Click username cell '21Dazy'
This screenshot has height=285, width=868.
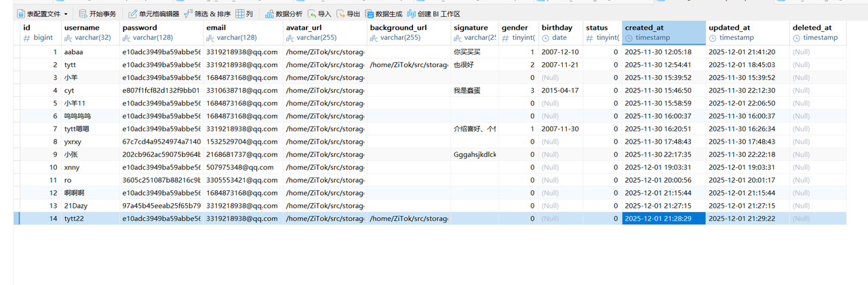(x=90, y=206)
